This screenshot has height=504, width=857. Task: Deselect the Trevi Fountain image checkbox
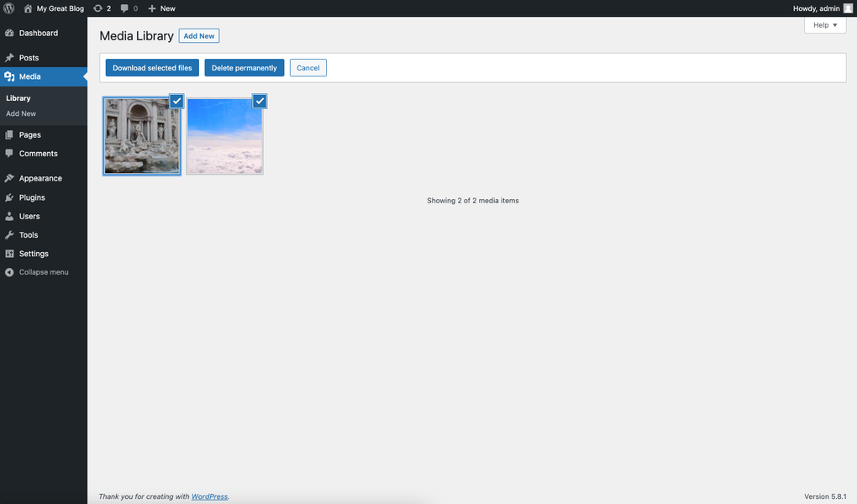pyautogui.click(x=176, y=100)
